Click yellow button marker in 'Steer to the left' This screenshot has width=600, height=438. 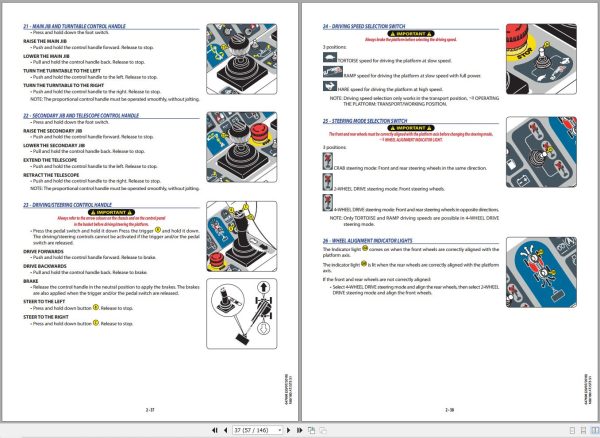[96, 307]
